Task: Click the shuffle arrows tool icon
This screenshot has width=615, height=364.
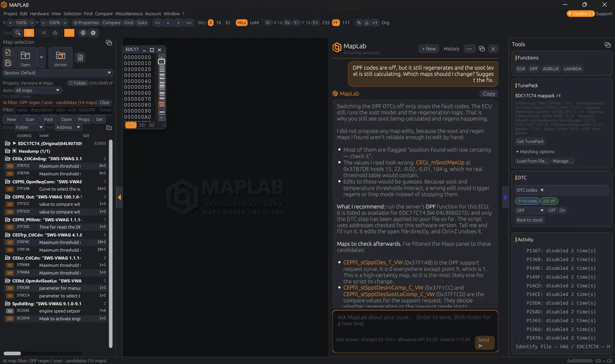Action: 43,33
